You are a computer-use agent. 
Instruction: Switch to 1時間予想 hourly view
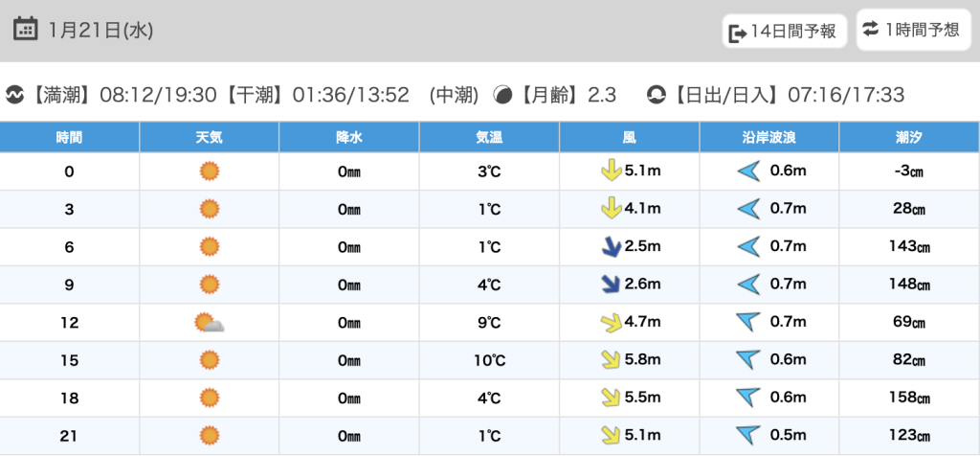point(911,30)
